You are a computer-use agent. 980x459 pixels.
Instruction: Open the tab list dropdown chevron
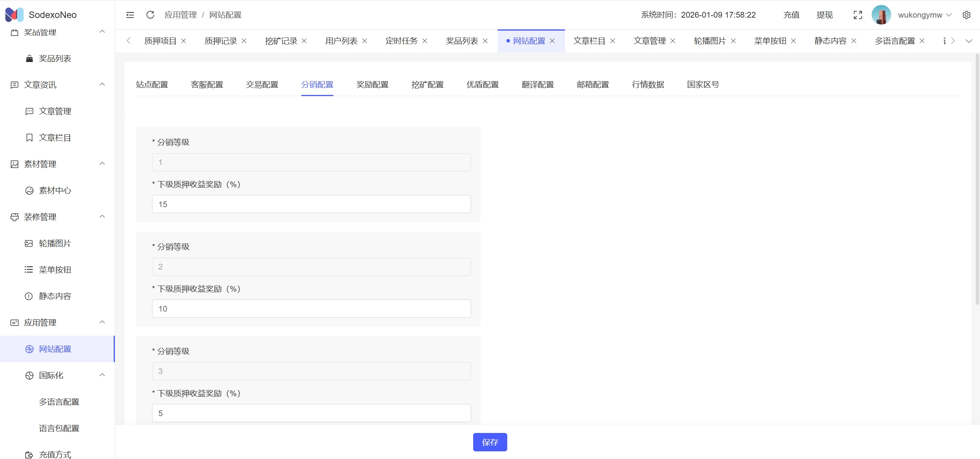(969, 41)
